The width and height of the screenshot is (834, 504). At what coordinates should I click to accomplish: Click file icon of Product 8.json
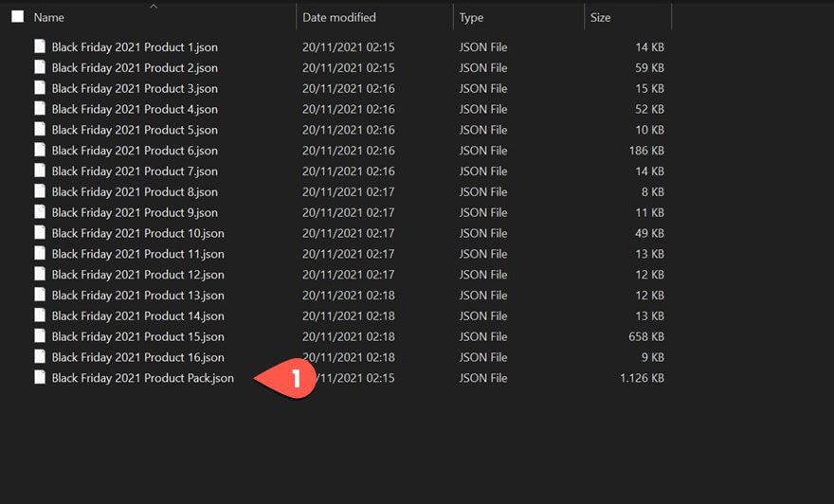coord(40,191)
